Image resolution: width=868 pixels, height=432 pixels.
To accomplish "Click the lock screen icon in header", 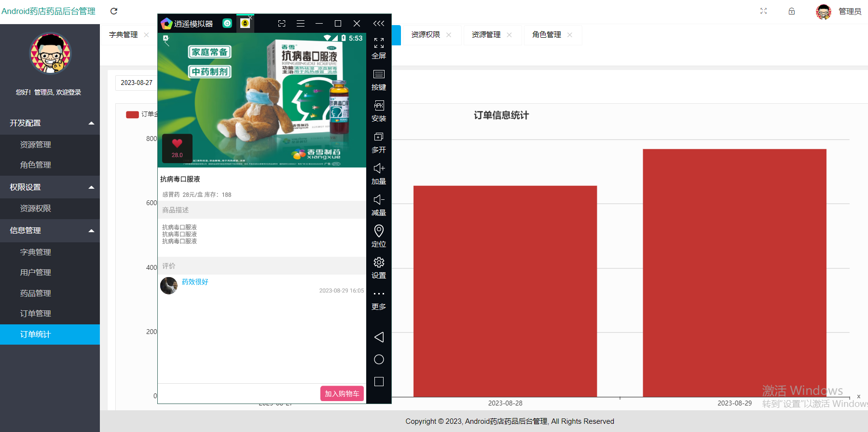I will 792,11.
